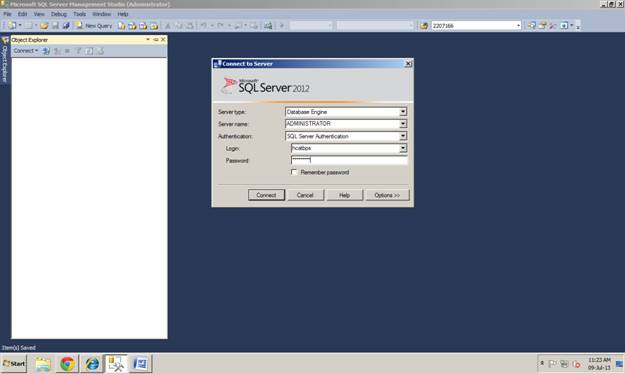The height and width of the screenshot is (374, 625).
Task: Click the Save disk icon in toolbar
Action: (55, 26)
